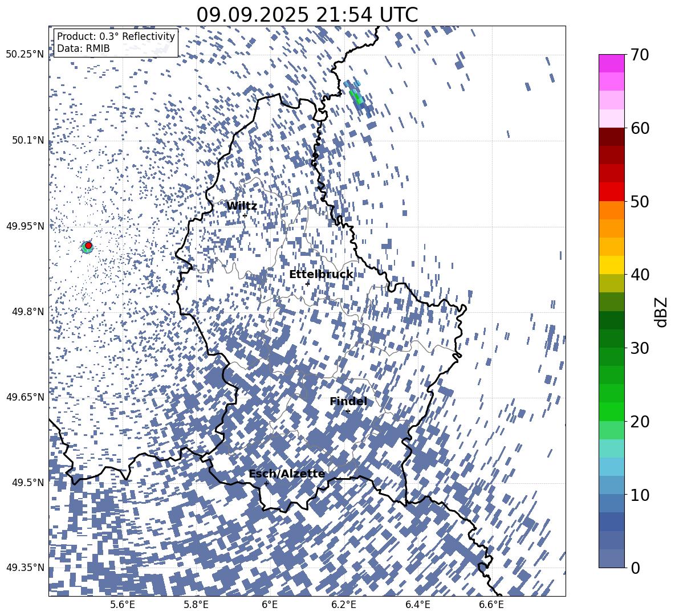This screenshot has width=675, height=616.
Task: Click the 'Wiltz' city label
Action: point(242,206)
